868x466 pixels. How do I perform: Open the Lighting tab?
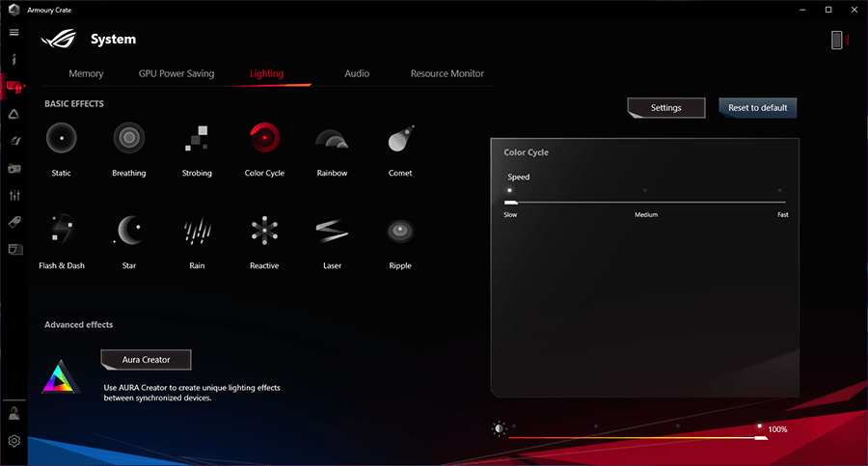(267, 73)
